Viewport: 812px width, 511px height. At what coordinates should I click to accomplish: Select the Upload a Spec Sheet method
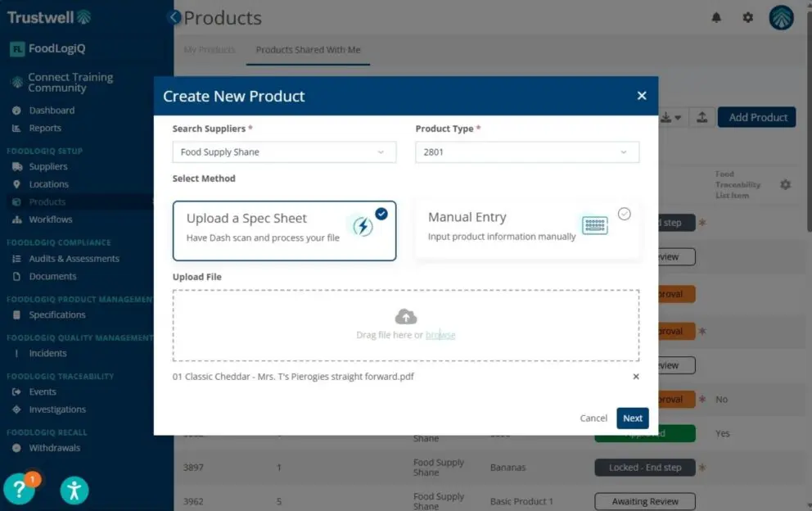pos(284,231)
